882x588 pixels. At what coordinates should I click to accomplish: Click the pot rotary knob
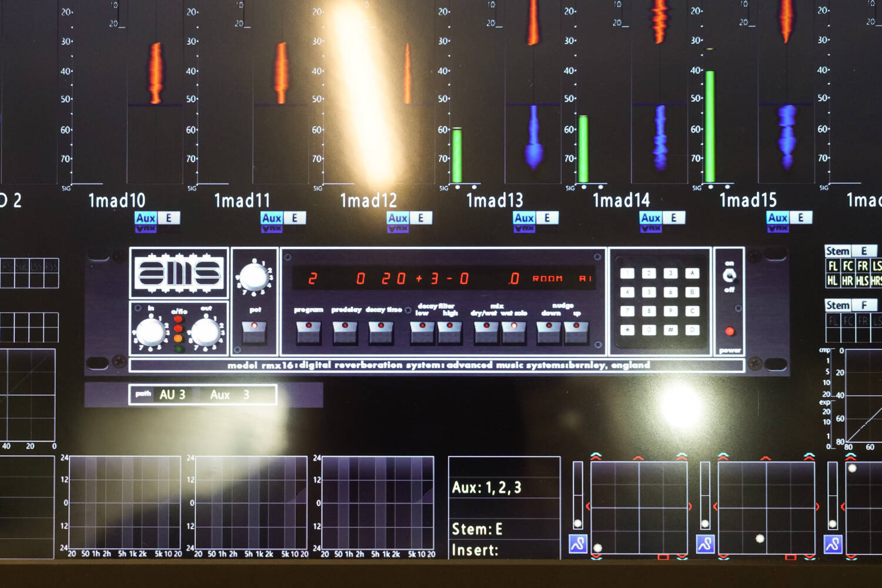[254, 276]
